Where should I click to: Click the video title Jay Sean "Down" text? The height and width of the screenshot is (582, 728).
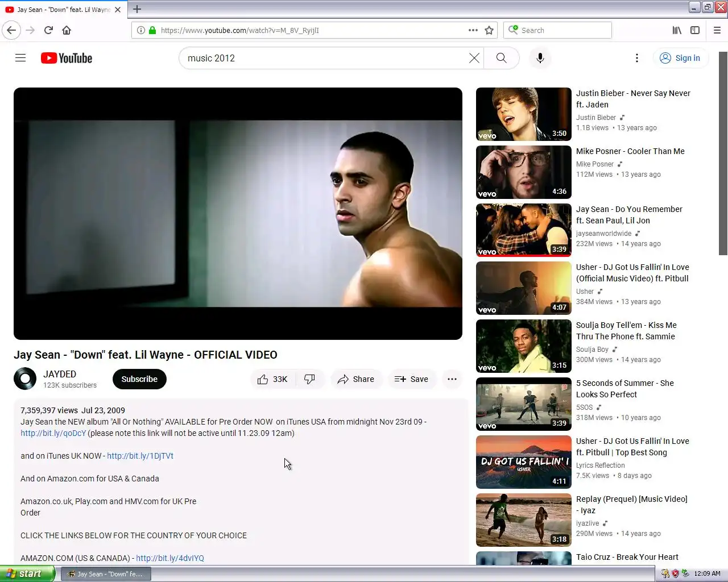(x=146, y=355)
